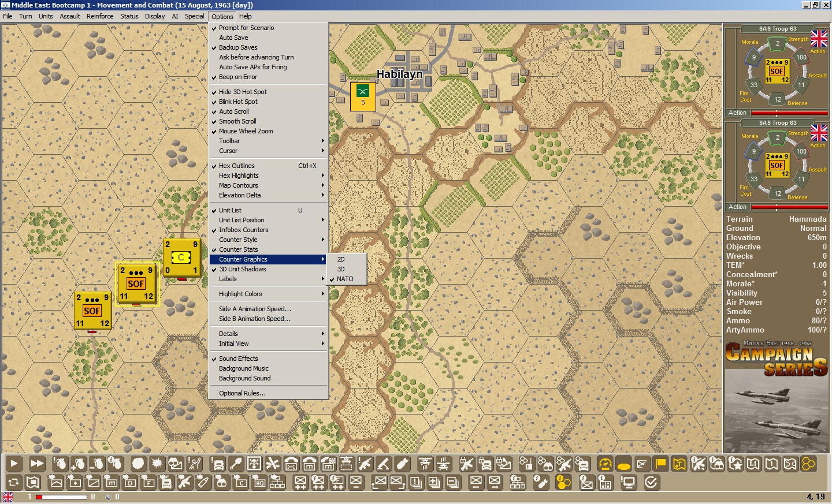The width and height of the screenshot is (832, 504).
Task: Open Side B Animation Speed settings
Action: pyautogui.click(x=269, y=319)
